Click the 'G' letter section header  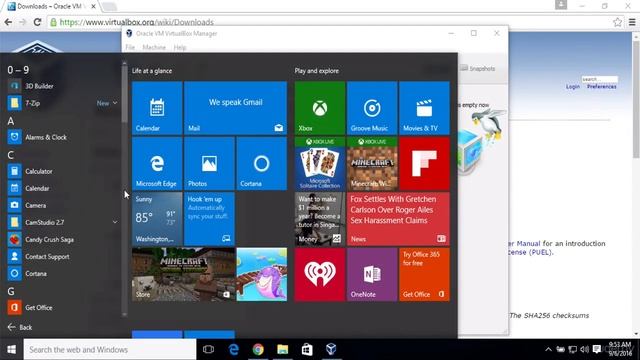(x=11, y=291)
